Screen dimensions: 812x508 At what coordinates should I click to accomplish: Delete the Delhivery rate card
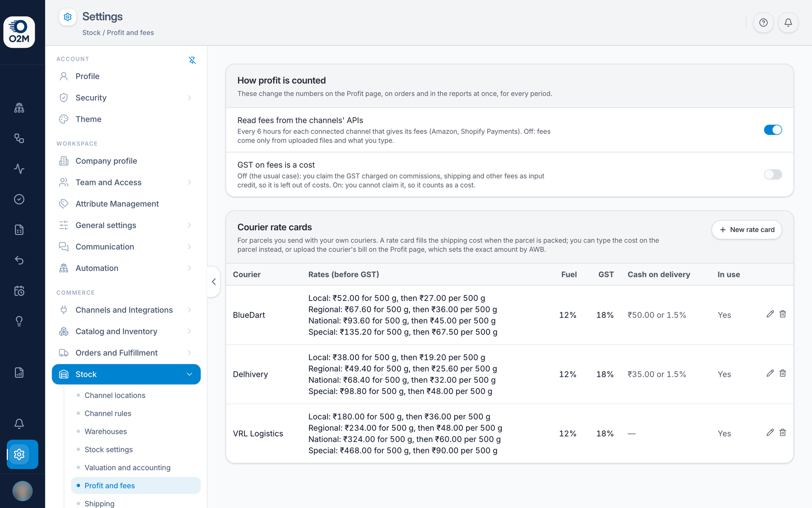click(783, 373)
